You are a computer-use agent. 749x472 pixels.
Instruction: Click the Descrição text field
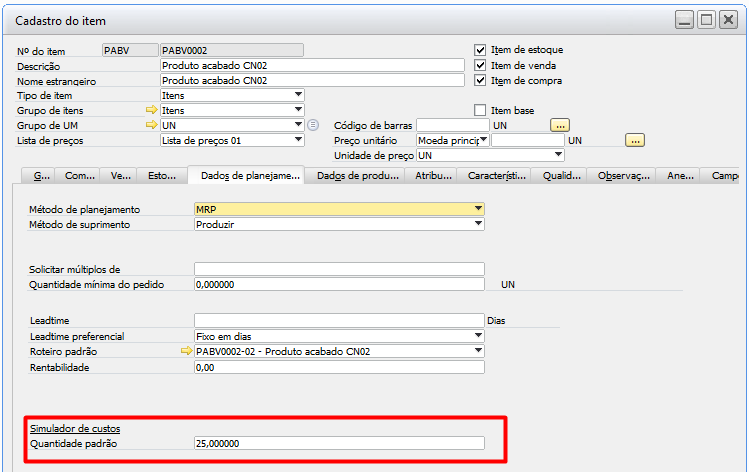coord(312,65)
